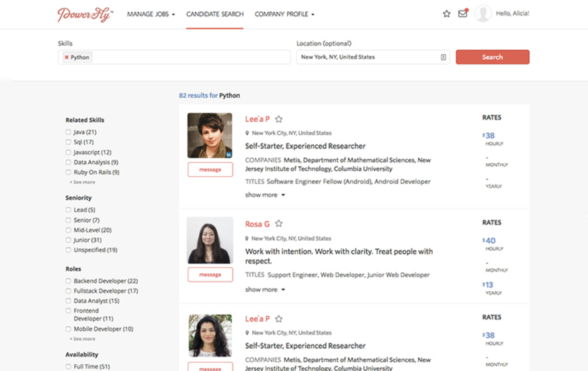
Task: Open the Manage Jobs dropdown menu
Action: click(151, 14)
